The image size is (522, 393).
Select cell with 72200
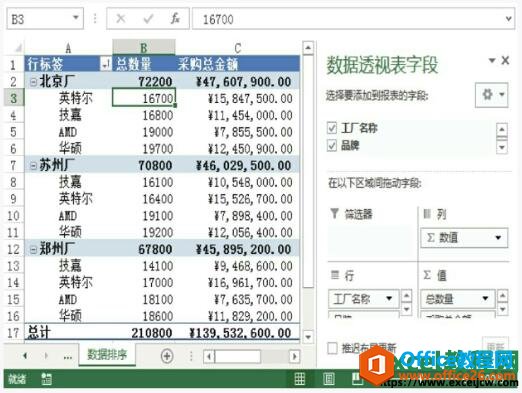pyautogui.click(x=144, y=81)
